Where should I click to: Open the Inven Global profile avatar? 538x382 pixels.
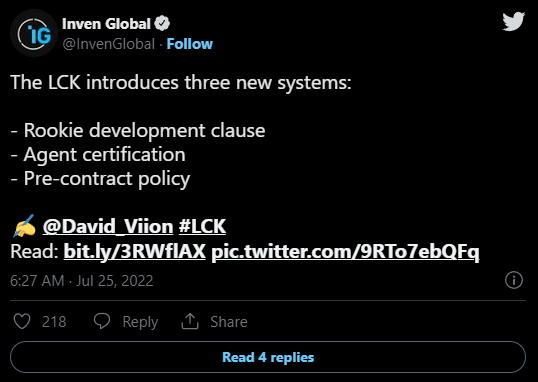pyautogui.click(x=34, y=34)
